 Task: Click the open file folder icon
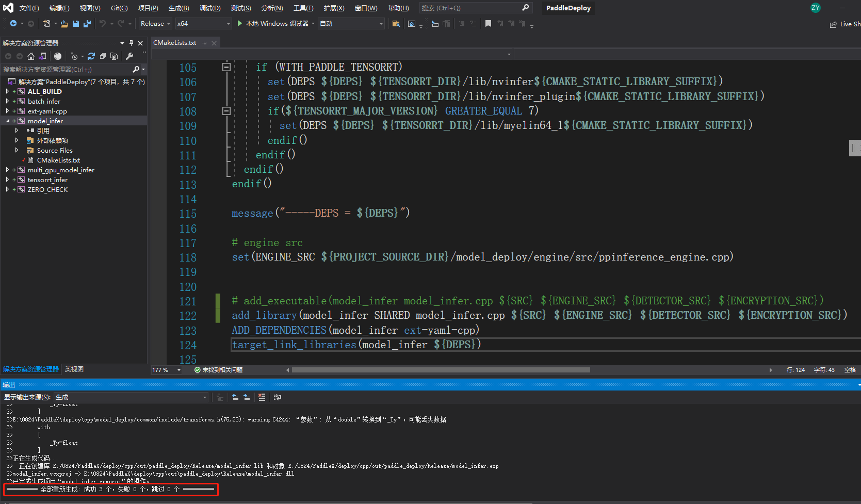coord(64,24)
